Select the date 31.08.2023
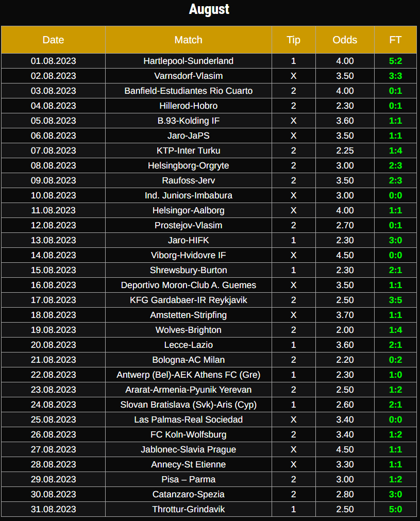 53,509
